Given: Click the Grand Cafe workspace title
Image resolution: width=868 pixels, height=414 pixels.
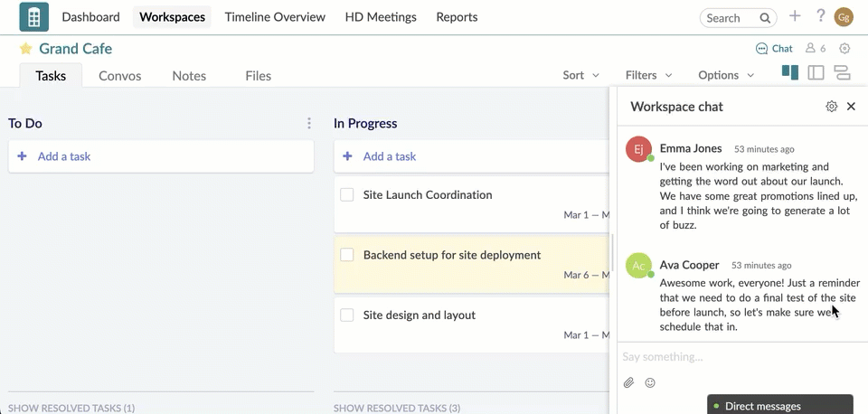Looking at the screenshot, I should pyautogui.click(x=76, y=49).
